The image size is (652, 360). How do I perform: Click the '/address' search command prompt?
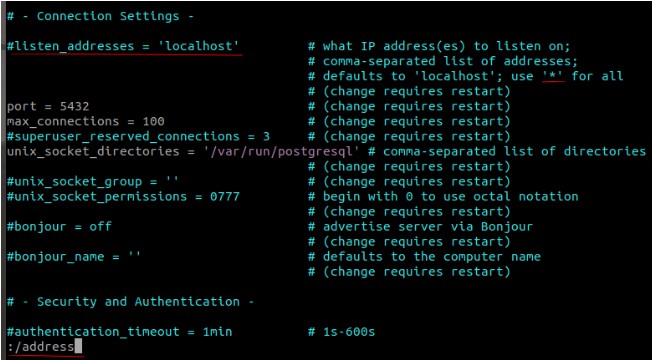44,347
